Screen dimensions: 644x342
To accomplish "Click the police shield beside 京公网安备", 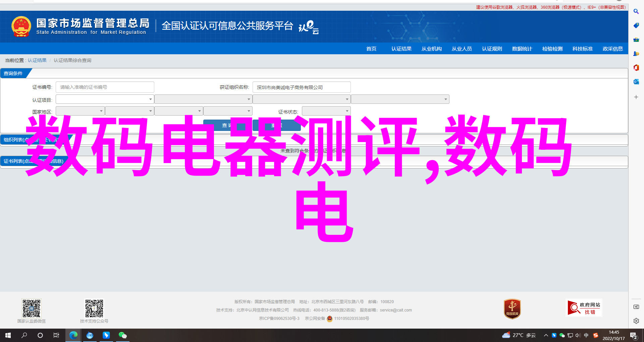I will click(330, 319).
